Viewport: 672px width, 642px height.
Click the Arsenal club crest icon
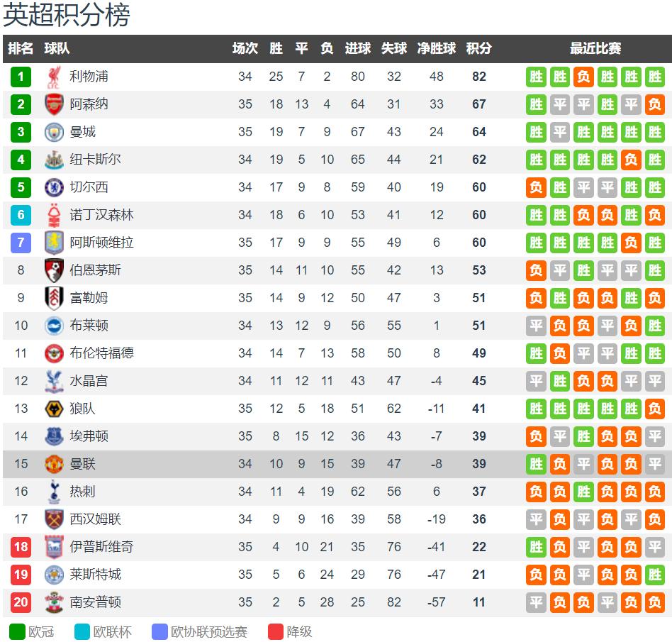tap(54, 104)
